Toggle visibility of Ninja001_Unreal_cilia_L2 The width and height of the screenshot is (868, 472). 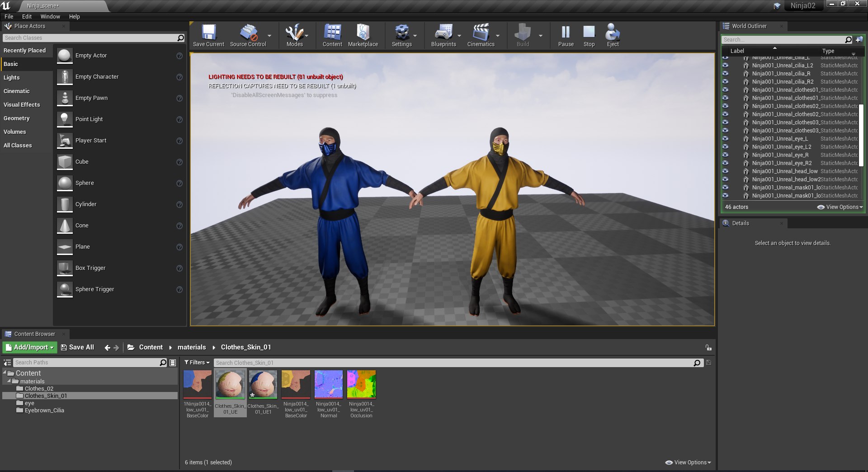click(725, 65)
